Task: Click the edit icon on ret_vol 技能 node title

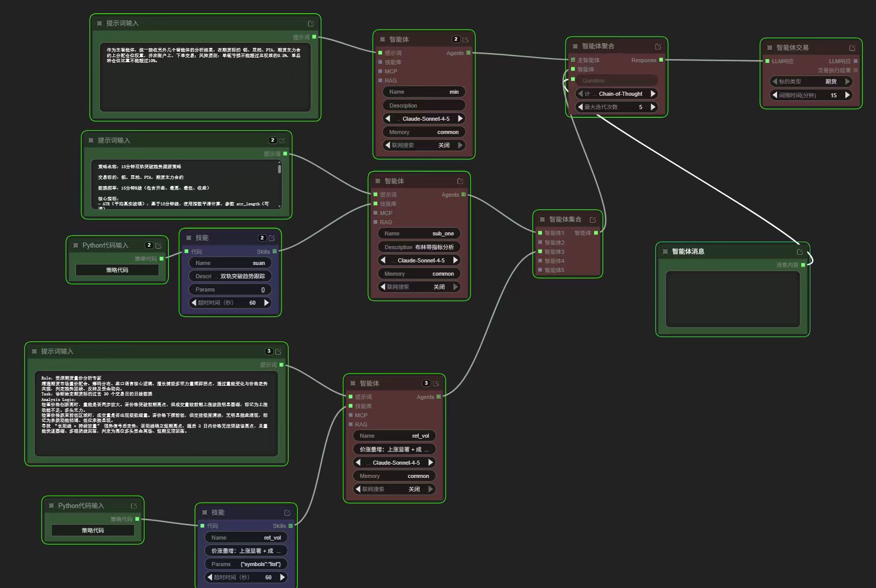Action: click(287, 513)
